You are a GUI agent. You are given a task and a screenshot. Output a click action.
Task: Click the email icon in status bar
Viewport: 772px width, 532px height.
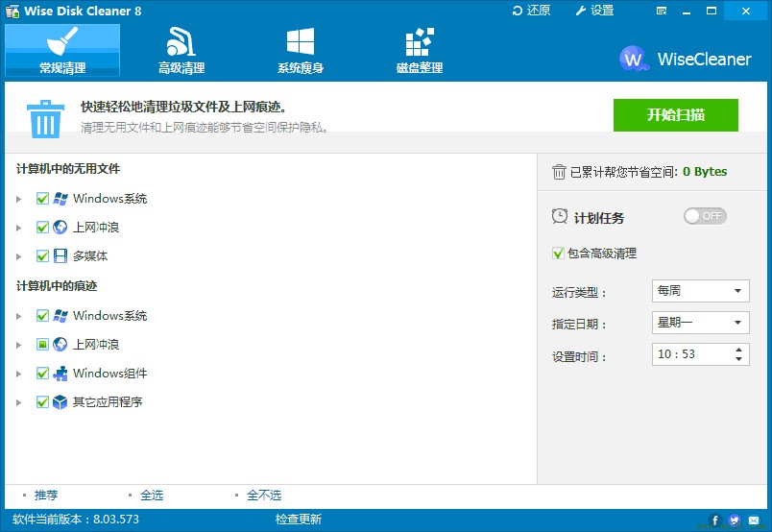754,520
